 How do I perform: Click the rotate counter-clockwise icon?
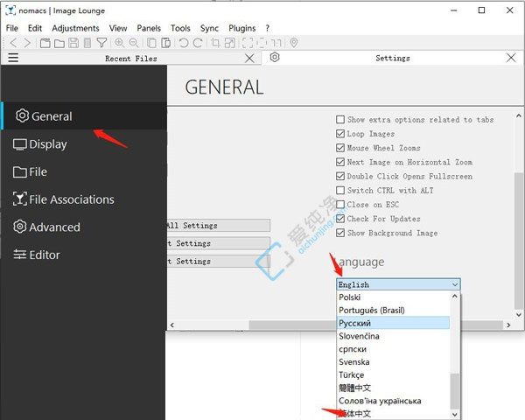click(184, 43)
